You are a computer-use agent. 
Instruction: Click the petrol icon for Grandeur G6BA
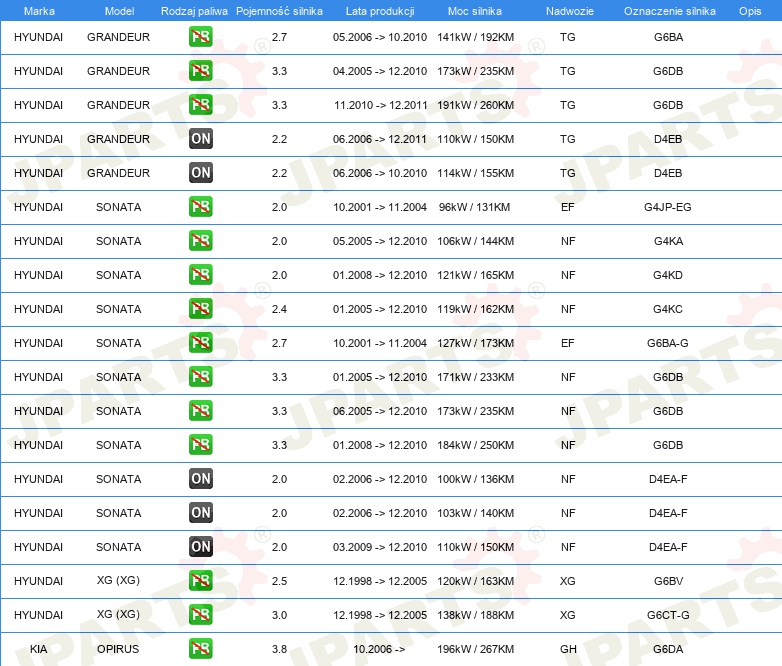pos(200,36)
